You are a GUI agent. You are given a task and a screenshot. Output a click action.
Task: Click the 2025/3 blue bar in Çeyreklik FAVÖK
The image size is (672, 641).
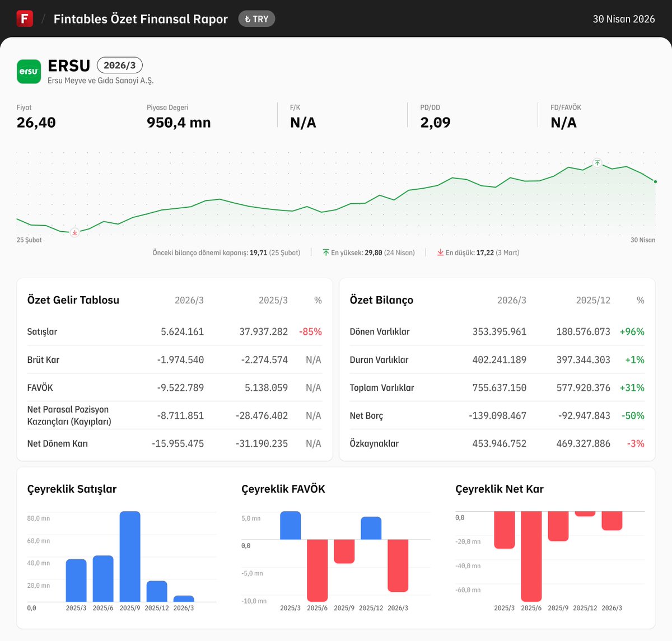(x=291, y=525)
